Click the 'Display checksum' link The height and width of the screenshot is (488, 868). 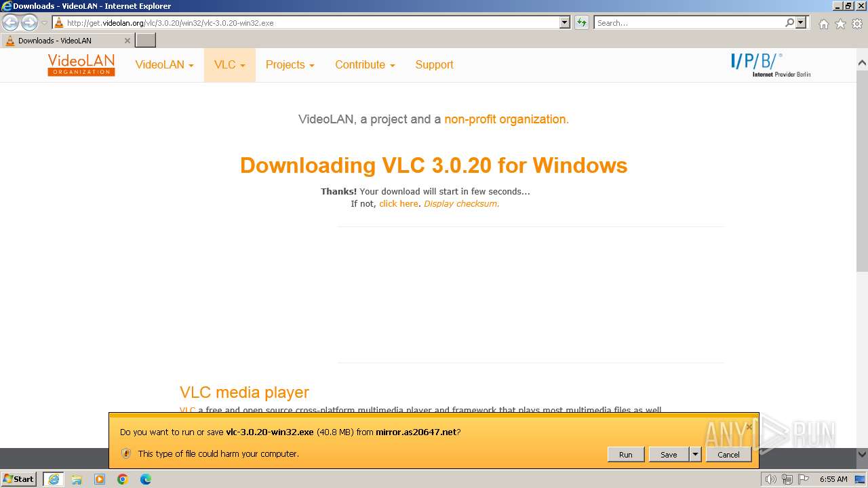pyautogui.click(x=461, y=203)
